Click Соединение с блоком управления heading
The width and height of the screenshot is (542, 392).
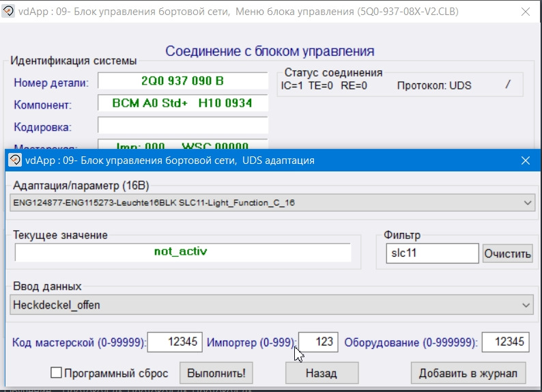(270, 51)
